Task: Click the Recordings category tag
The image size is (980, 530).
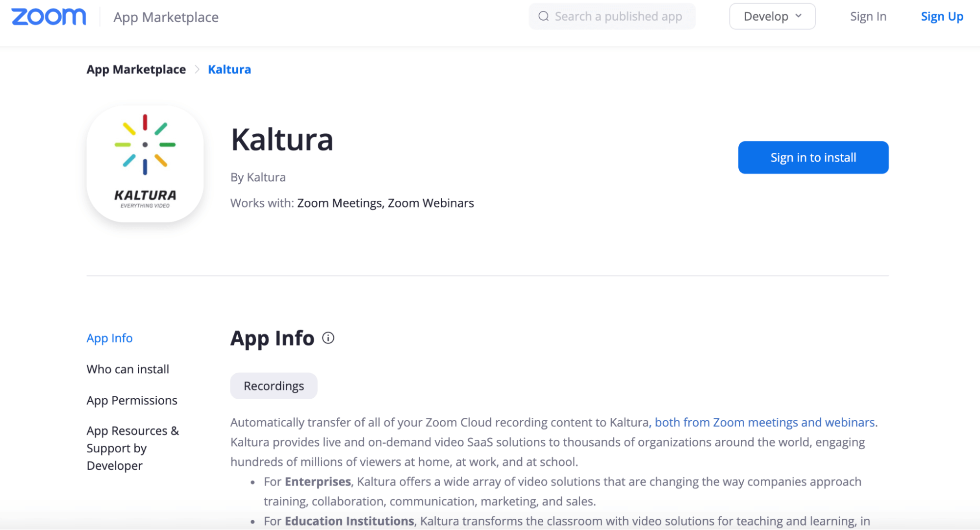Action: (x=274, y=386)
